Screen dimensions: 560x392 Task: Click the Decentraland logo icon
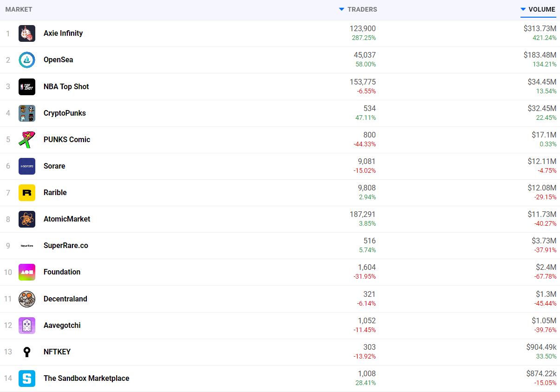[x=27, y=299]
